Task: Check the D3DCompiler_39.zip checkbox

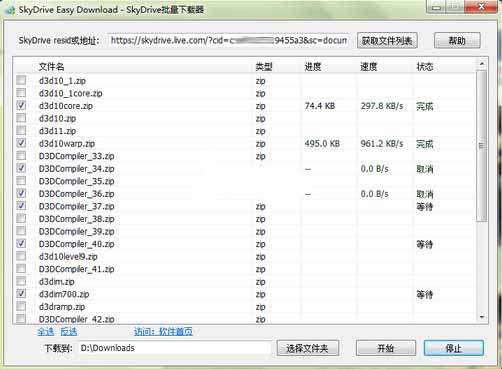Action: [21, 231]
